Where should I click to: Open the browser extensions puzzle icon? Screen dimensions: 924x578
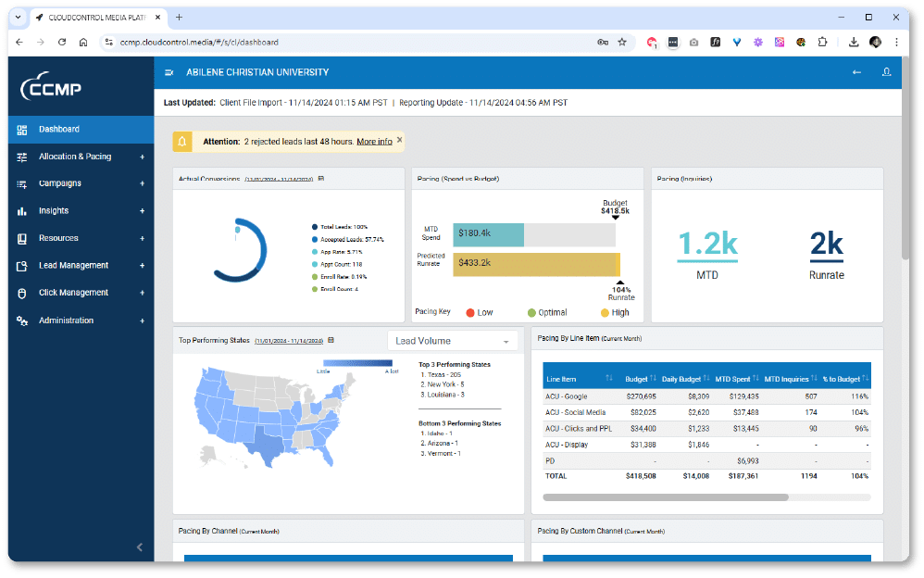pos(822,43)
